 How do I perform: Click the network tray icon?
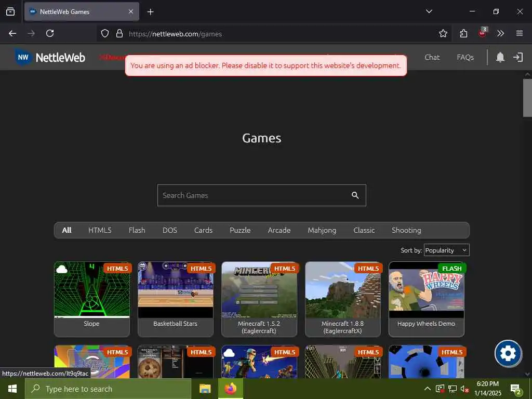tap(453, 389)
